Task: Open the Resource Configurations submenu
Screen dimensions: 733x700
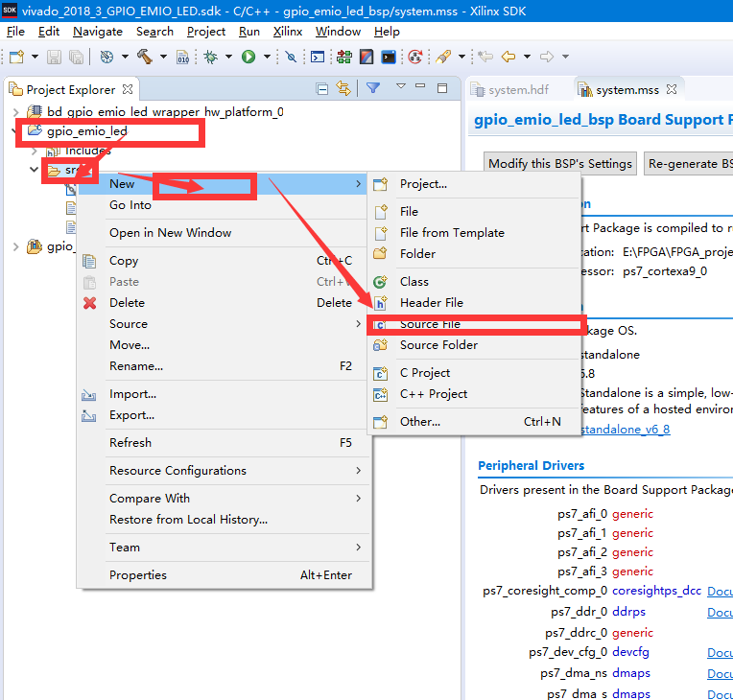Action: tap(225, 471)
